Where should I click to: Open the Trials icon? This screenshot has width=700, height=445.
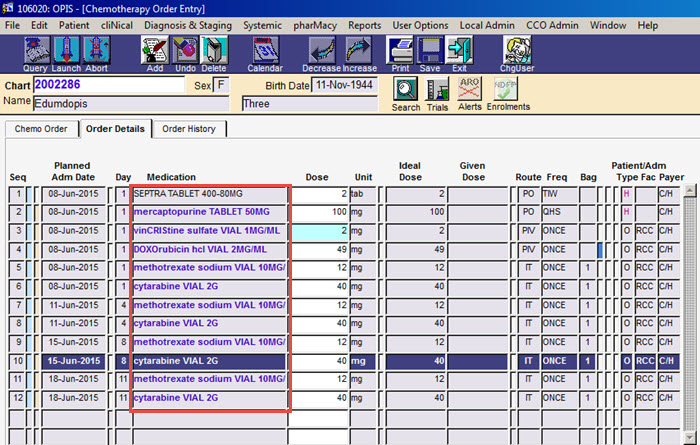click(x=437, y=89)
